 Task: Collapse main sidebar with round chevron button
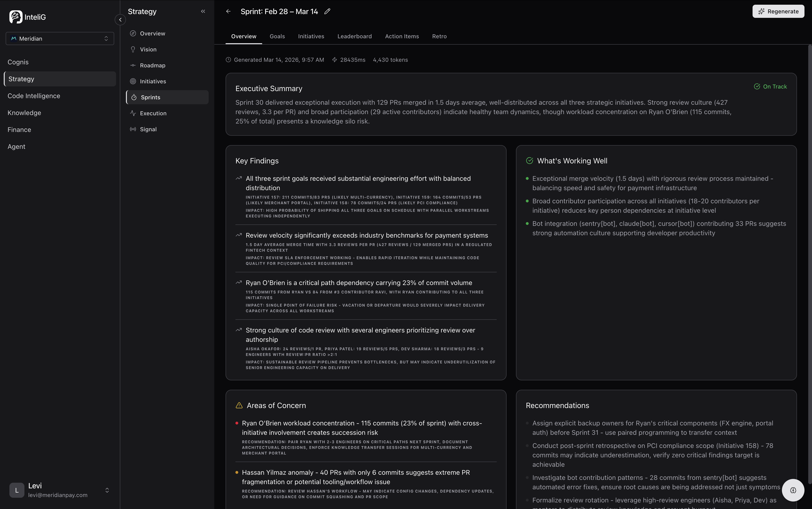click(120, 20)
